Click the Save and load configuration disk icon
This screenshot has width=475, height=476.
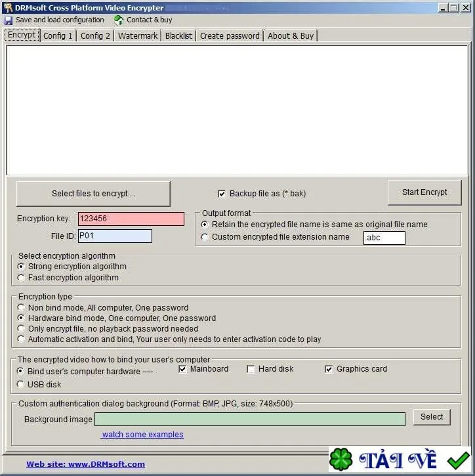[9, 20]
